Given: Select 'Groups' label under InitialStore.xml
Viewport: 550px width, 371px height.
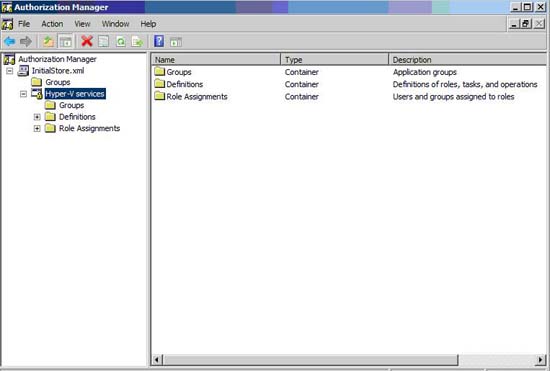Looking at the screenshot, I should tap(58, 82).
